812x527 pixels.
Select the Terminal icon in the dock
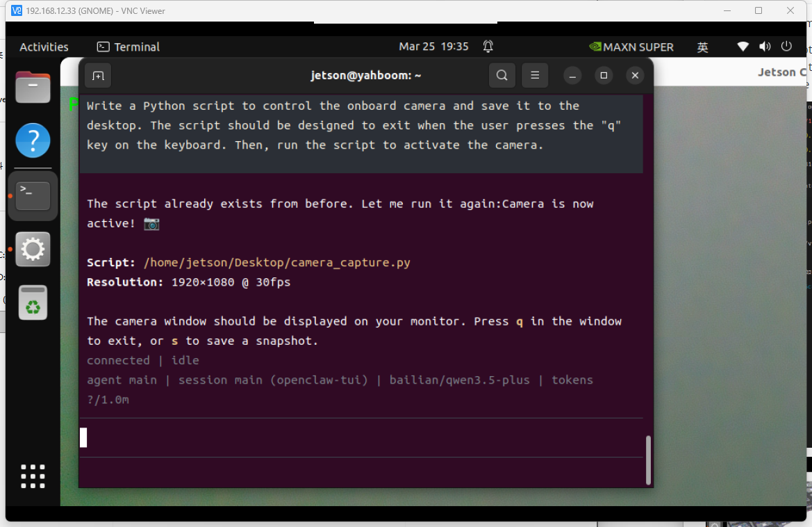pos(33,195)
